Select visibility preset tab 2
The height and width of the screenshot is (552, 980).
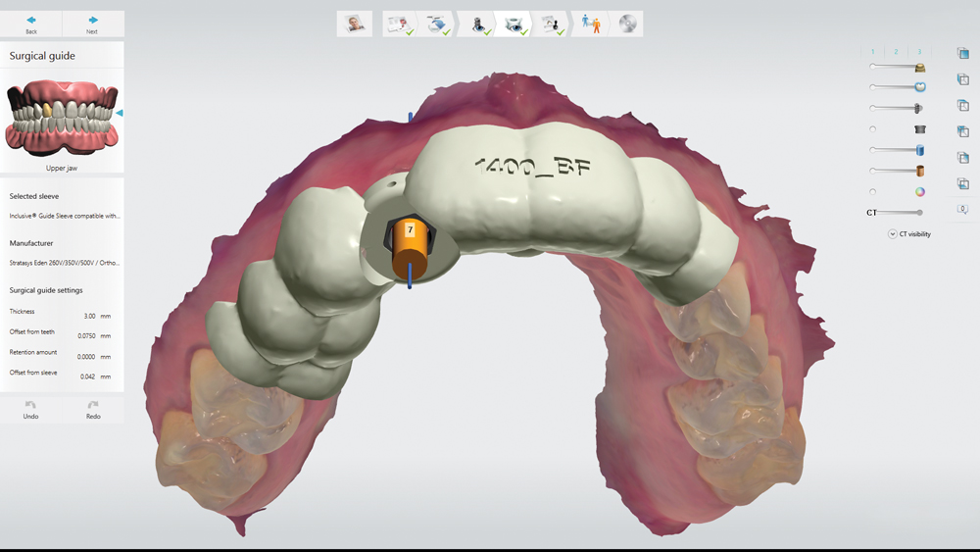pos(896,52)
